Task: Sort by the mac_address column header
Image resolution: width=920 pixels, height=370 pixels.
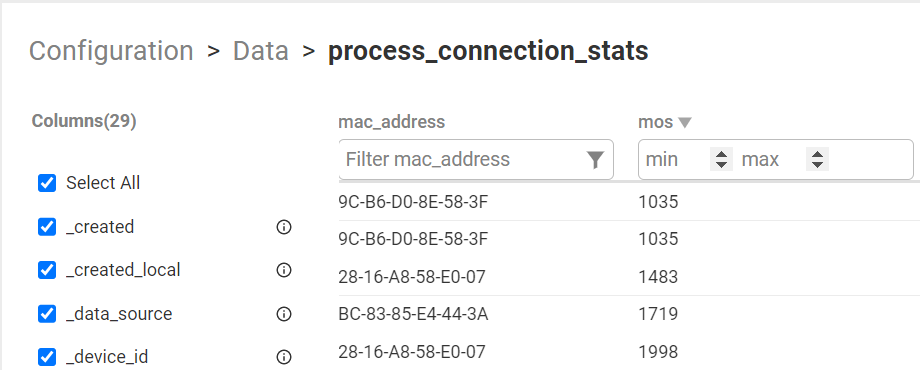Action: [x=392, y=122]
